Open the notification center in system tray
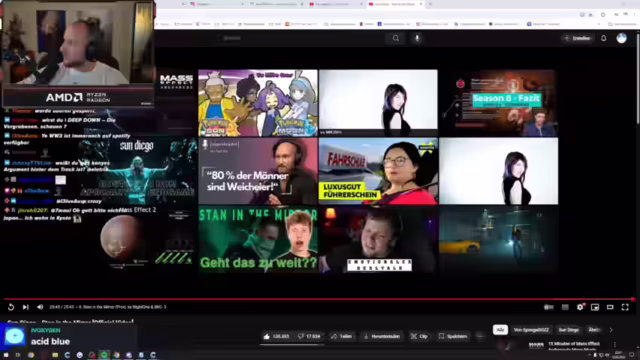Screen dimensions: 640x360 632,355
